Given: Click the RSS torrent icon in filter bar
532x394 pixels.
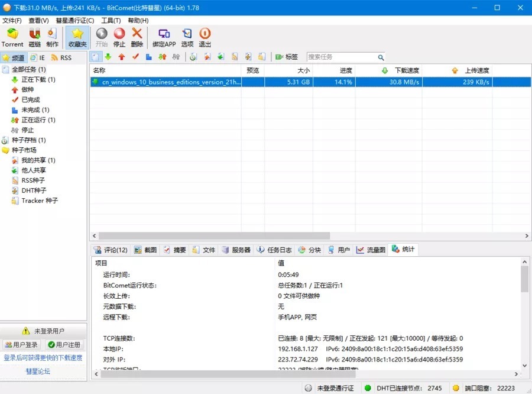Looking at the screenshot, I should coord(235,57).
